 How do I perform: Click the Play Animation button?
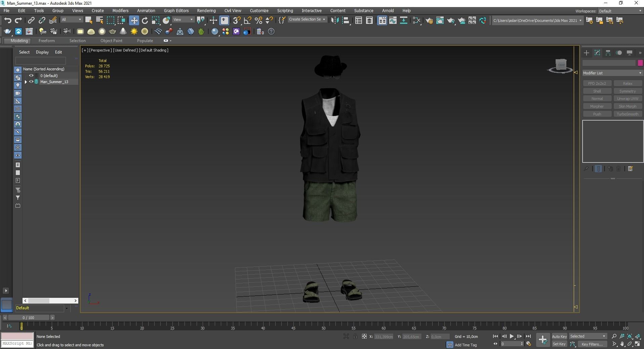(x=512, y=336)
